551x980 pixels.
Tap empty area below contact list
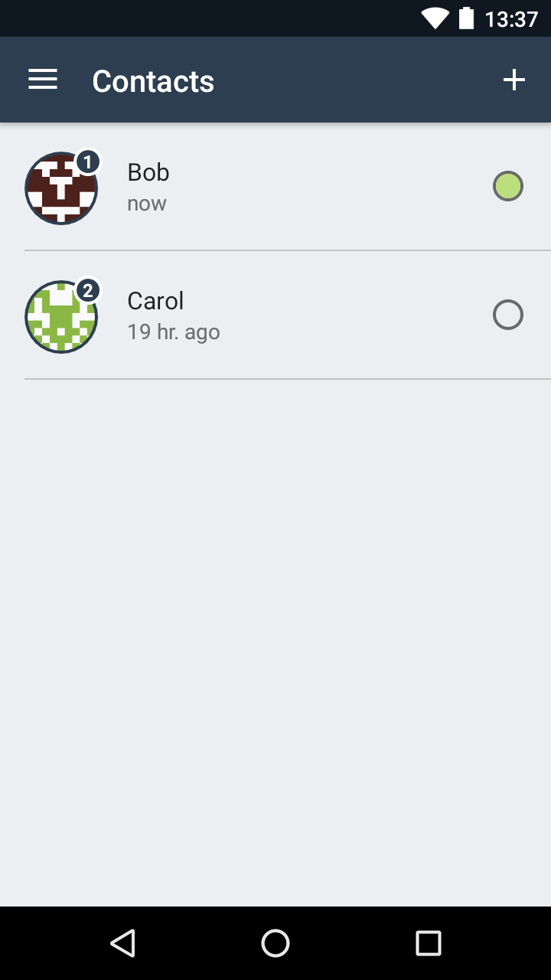275,643
